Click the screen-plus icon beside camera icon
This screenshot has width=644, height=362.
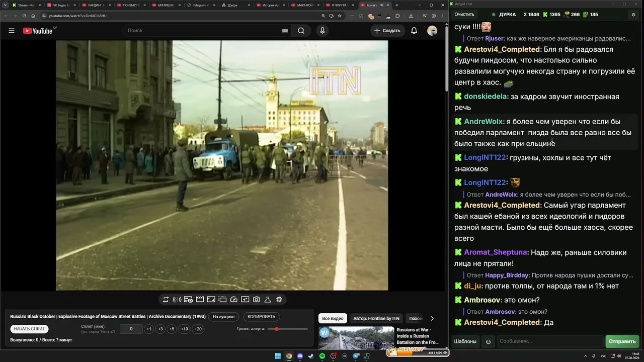[x=245, y=300]
